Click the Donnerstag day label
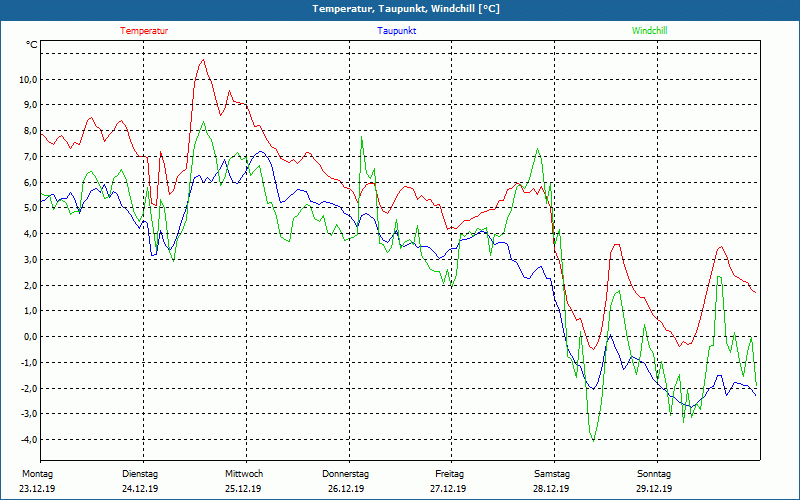 click(345, 474)
